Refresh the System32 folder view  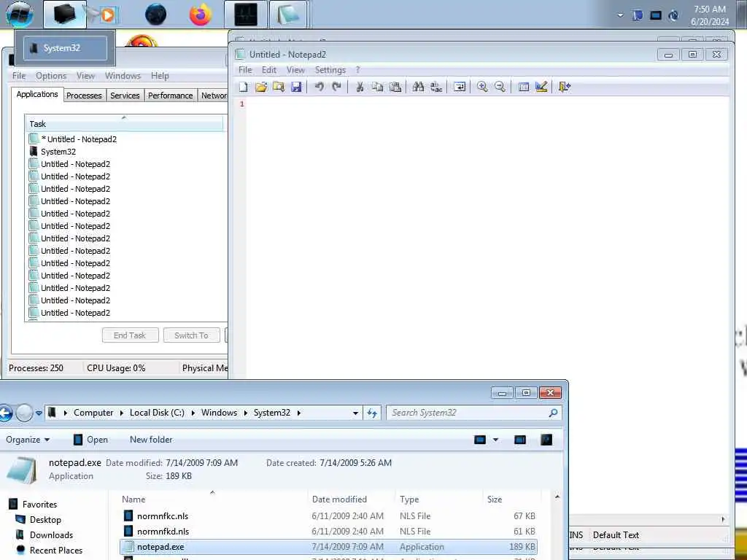tap(372, 413)
